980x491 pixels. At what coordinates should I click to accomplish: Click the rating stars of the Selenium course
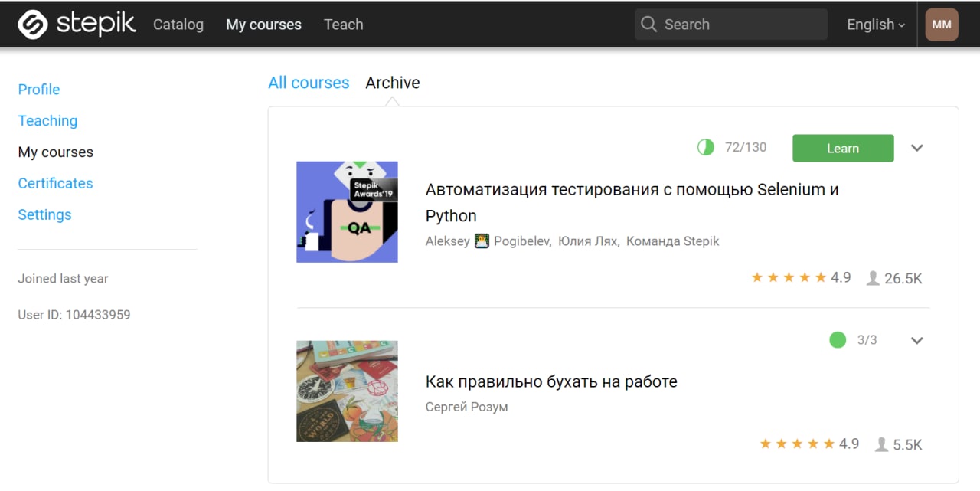coord(789,277)
